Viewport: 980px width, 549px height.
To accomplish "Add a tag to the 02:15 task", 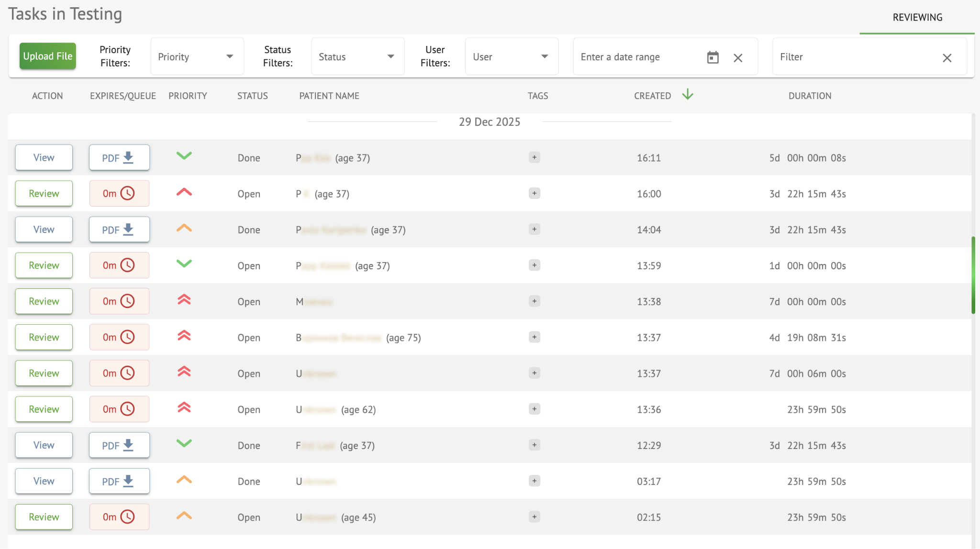I will (534, 517).
